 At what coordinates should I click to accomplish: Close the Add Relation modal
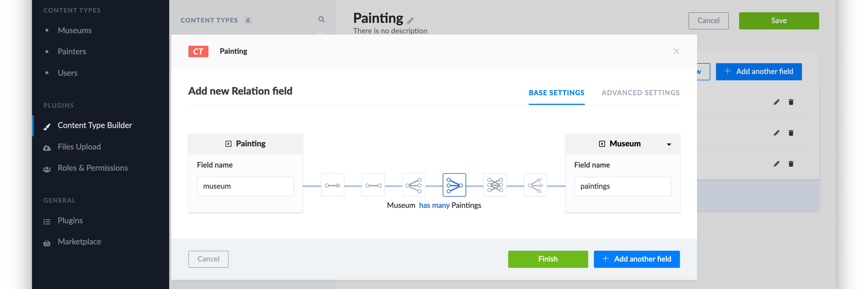click(676, 51)
